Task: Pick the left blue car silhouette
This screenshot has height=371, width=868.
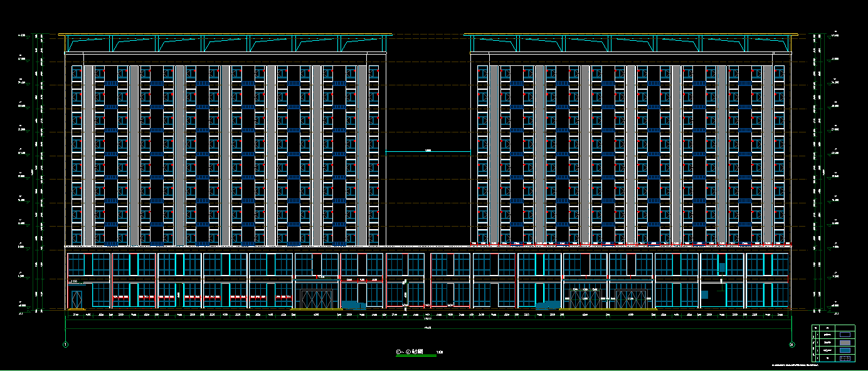Action: point(353,305)
